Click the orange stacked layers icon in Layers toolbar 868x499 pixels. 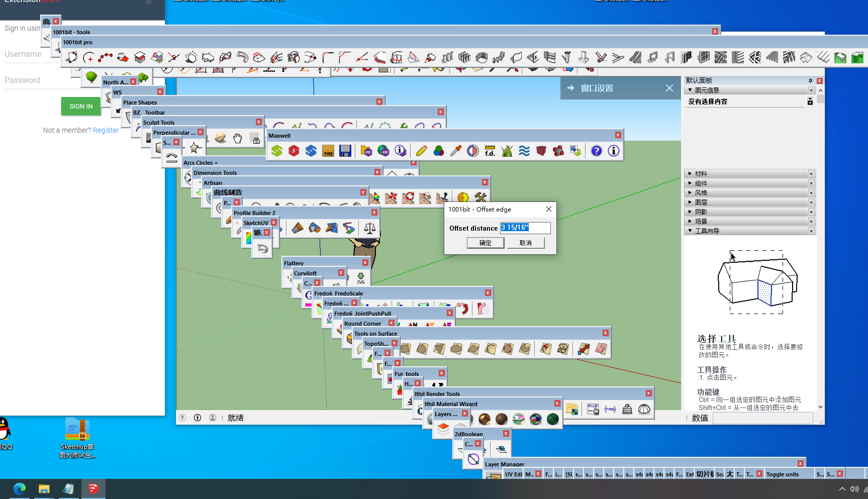click(443, 429)
